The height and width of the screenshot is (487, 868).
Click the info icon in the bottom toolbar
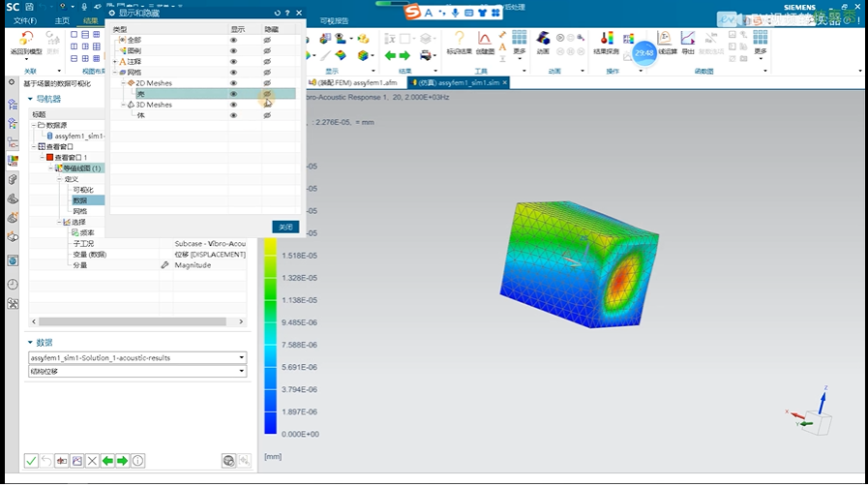tap(138, 461)
